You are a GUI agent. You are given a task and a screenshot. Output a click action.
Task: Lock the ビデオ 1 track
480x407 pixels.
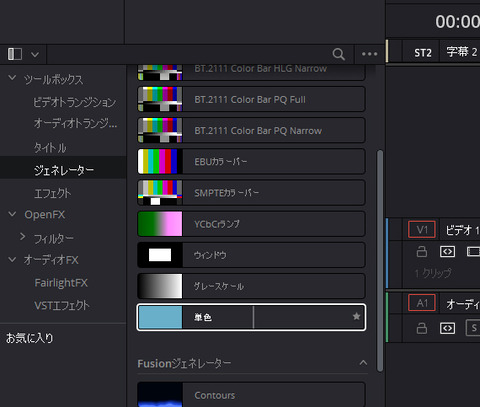[422, 251]
